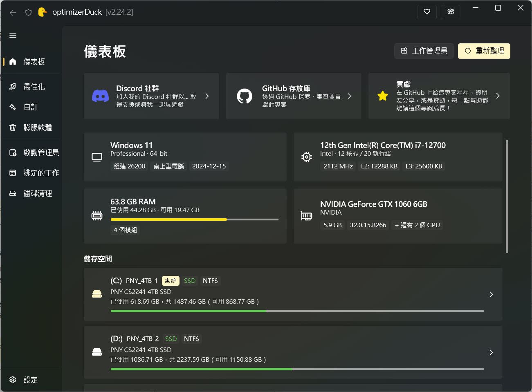Click the rocket icon for 最佳化

click(x=13, y=87)
